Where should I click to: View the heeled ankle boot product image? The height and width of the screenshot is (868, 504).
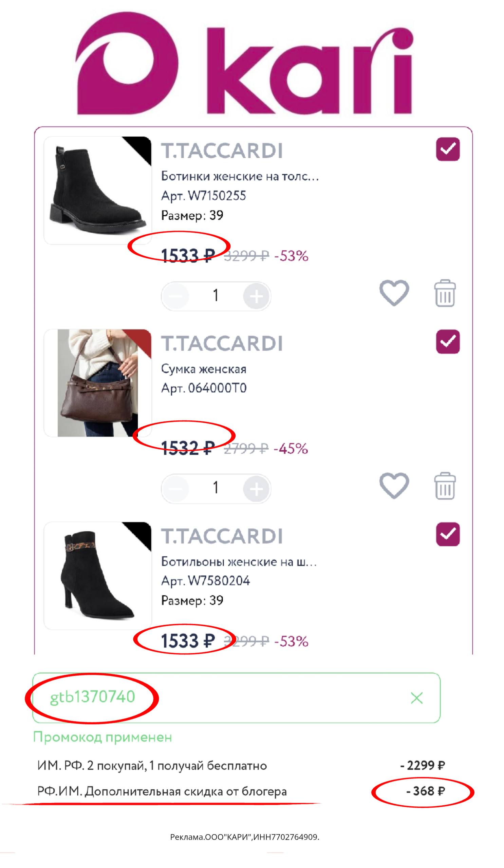tap(97, 575)
